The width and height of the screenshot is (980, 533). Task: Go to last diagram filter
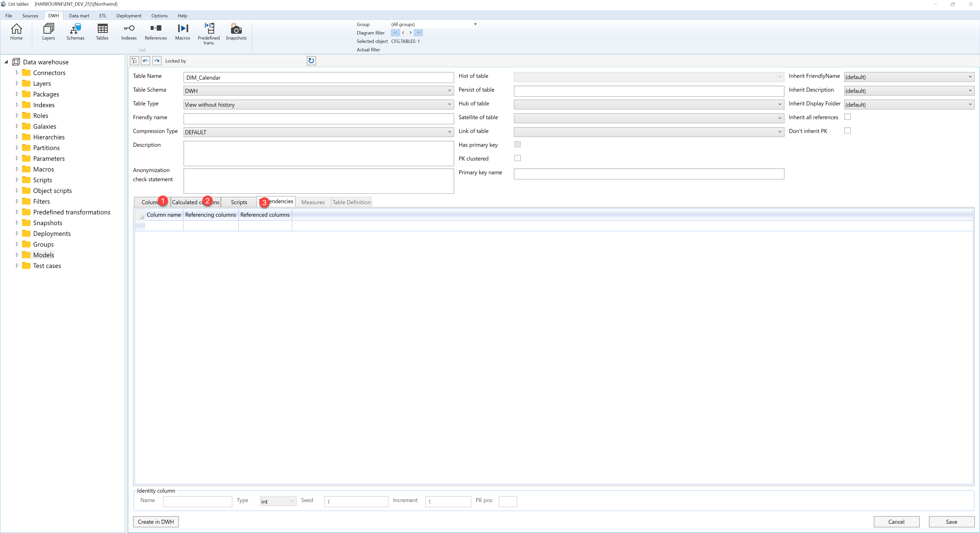418,33
